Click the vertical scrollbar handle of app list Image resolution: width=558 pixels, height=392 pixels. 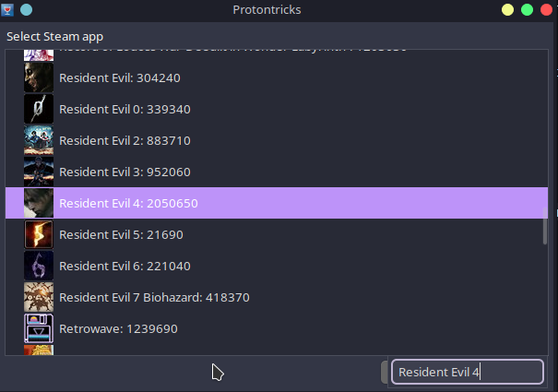(x=545, y=227)
